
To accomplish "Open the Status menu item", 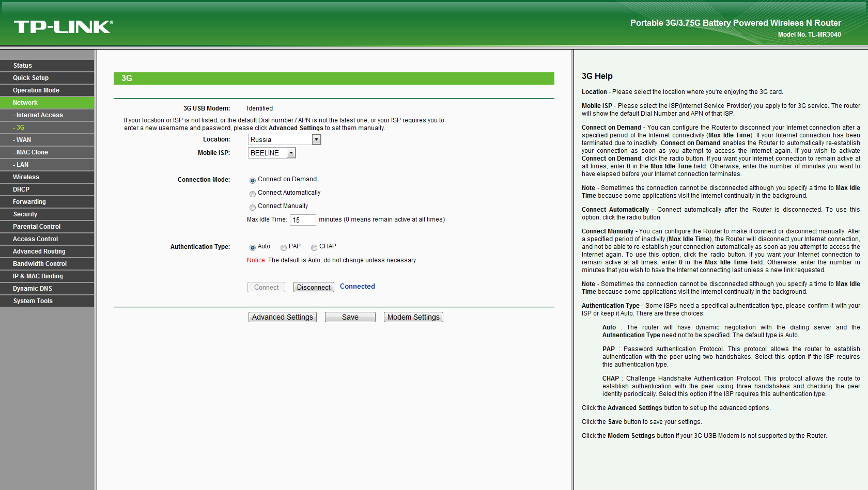I will point(47,66).
